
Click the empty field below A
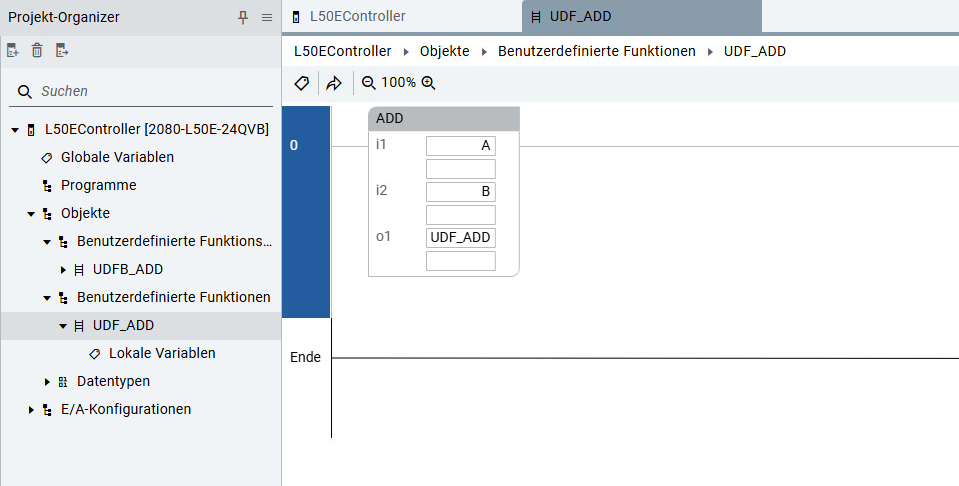[x=461, y=169]
